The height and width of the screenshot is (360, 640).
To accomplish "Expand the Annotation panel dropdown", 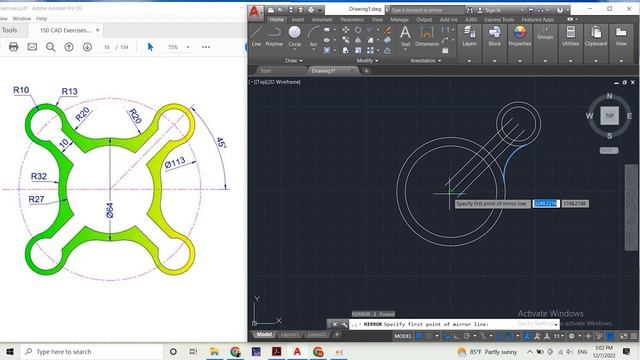I will coord(426,60).
